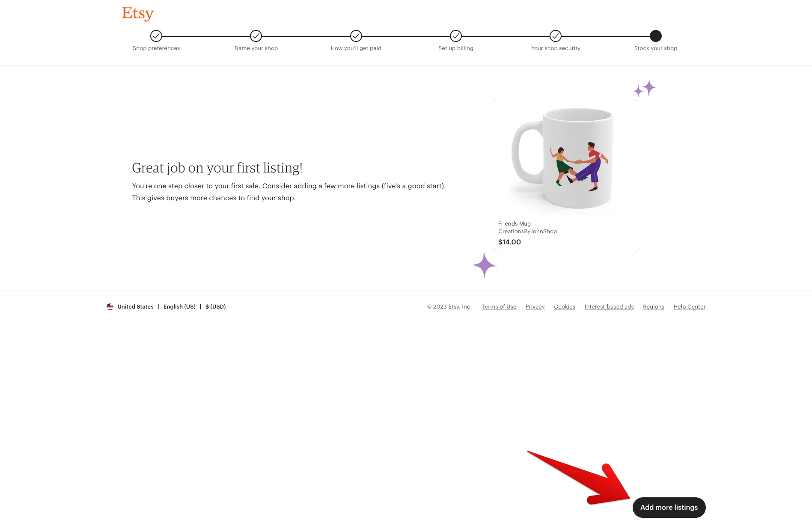Select the English (US) language setting
This screenshot has height=523, width=812.
tap(179, 306)
